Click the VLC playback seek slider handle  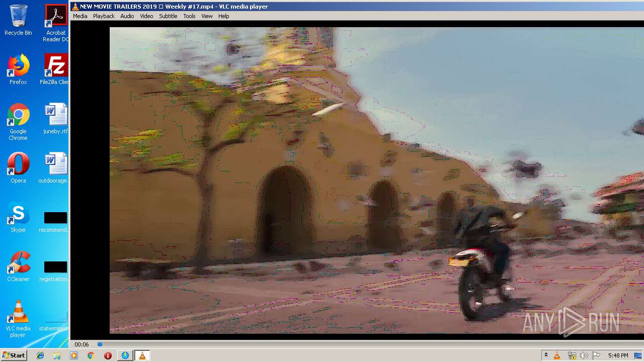click(x=100, y=344)
